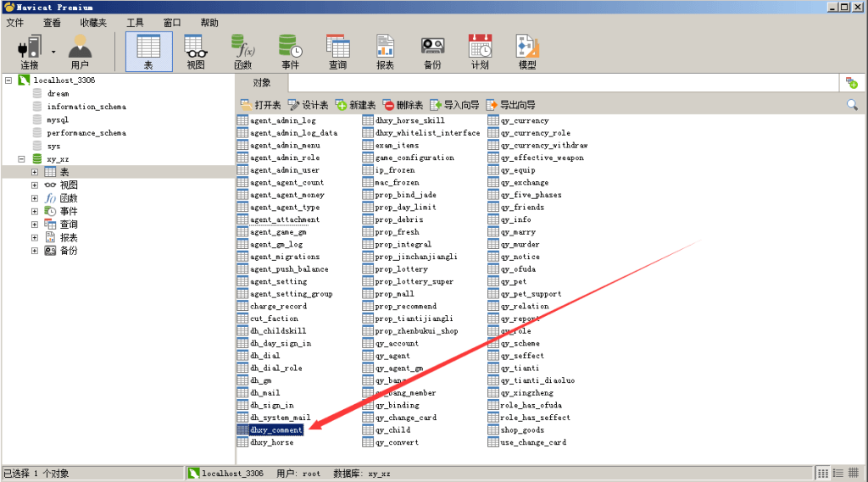Select the qy_account table in the list
This screenshot has width=868, height=482.
point(396,344)
